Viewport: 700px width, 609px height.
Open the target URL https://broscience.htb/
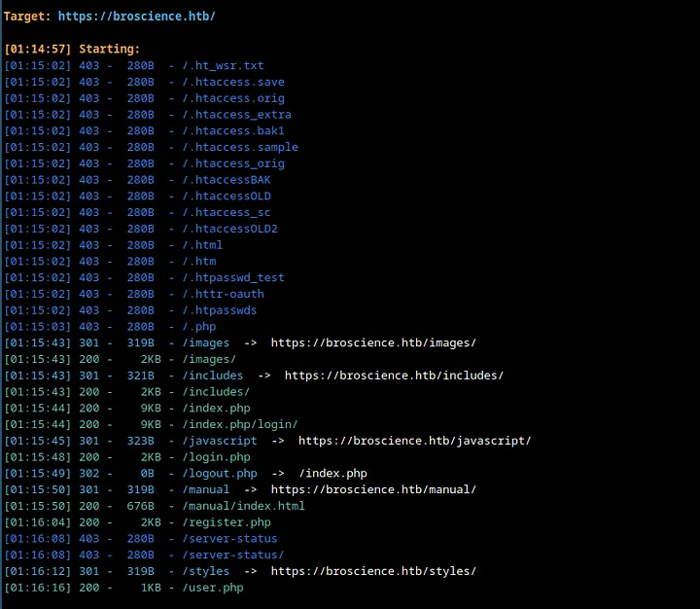point(137,17)
